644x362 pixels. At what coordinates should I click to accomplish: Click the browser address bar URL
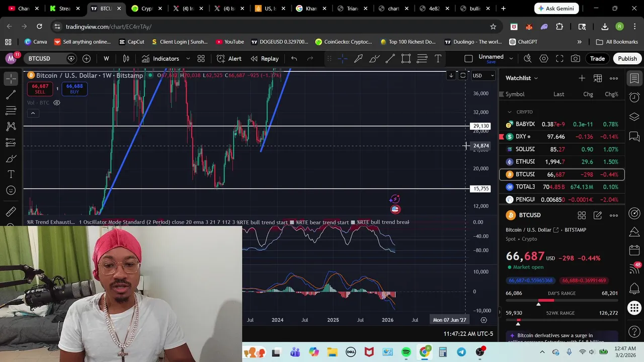pyautogui.click(x=108, y=27)
